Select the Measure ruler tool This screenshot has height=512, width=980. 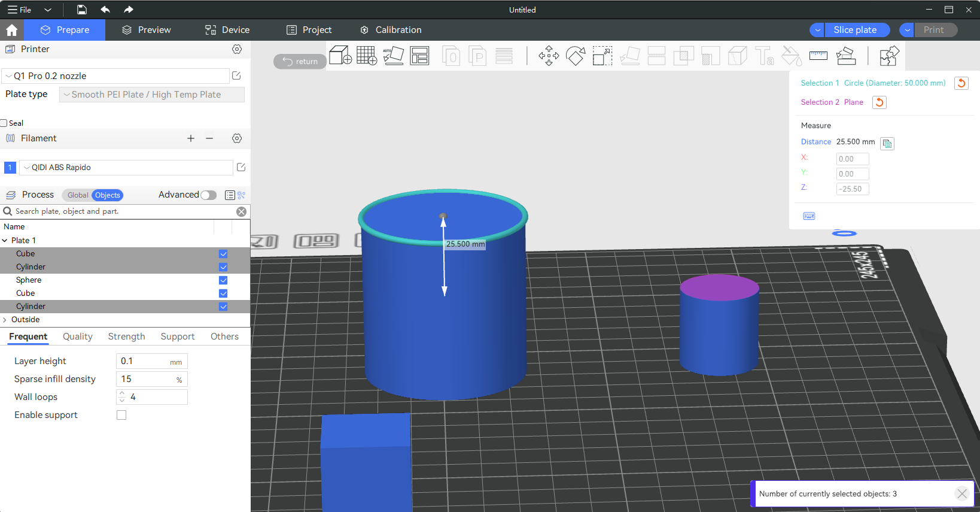(x=818, y=56)
